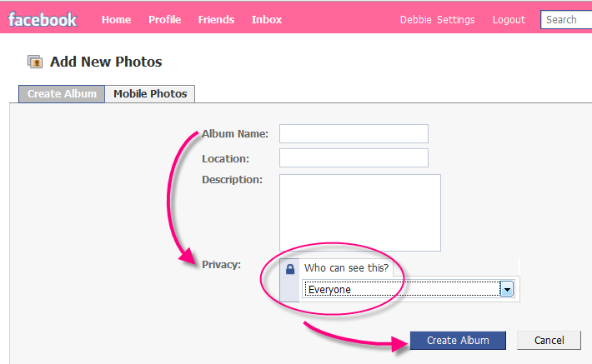Click the photo album icon beside Add New Photos
592x364 pixels.
(35, 62)
